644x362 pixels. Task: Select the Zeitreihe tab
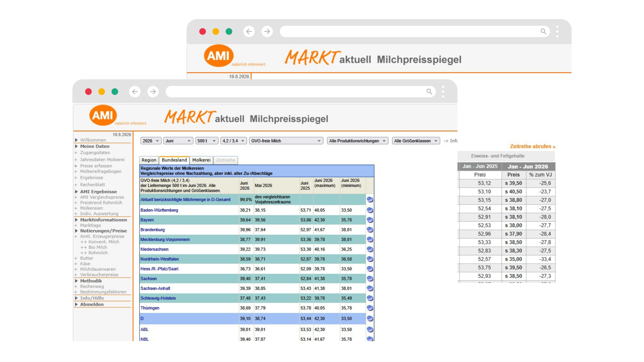pos(226,160)
